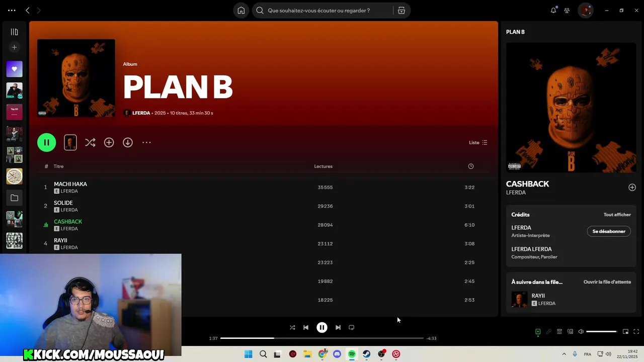Open Discord from the taskbar
644x362 pixels.
point(337,354)
